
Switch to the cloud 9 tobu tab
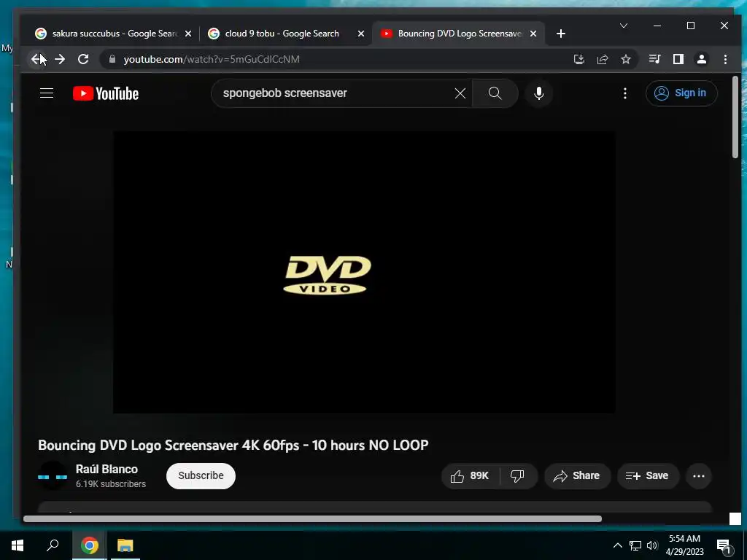pyautogui.click(x=285, y=34)
